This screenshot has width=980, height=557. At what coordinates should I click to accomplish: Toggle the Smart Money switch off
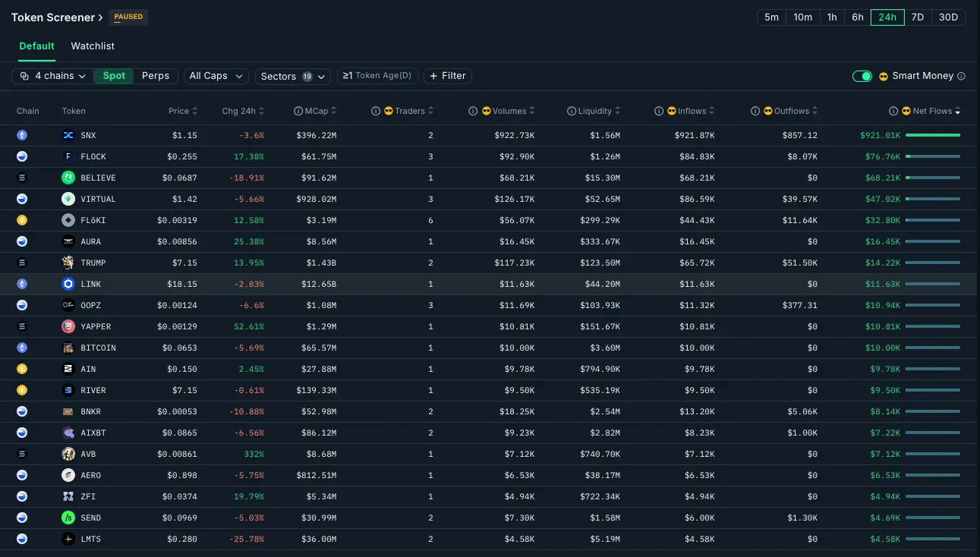[862, 76]
